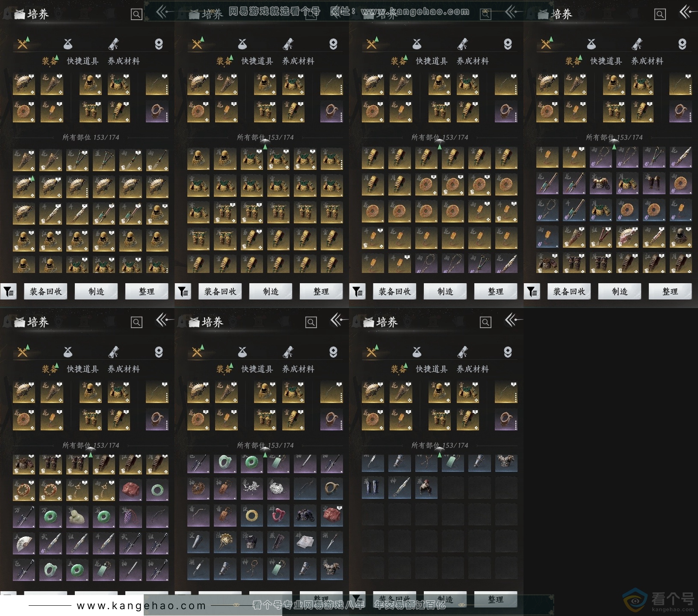Click 所有部位 153/174 text in the top-left panel
Screen dimensions: 698x616
point(91,137)
